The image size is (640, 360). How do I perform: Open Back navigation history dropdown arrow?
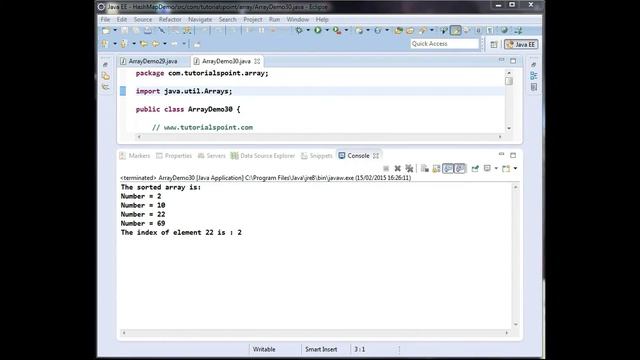click(x=165, y=44)
